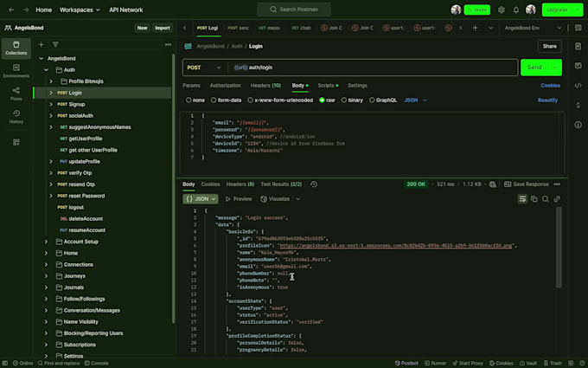
Task: Open the response JSON format dropdown
Action: pos(201,199)
